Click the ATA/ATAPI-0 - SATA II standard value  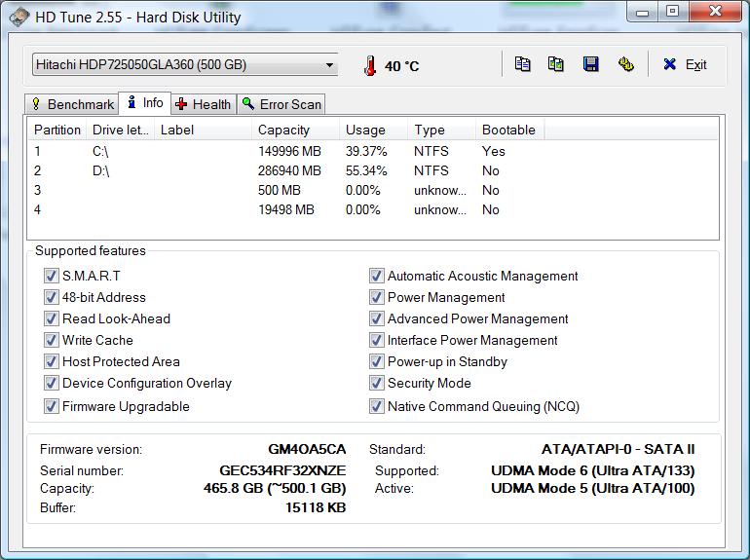[618, 450]
